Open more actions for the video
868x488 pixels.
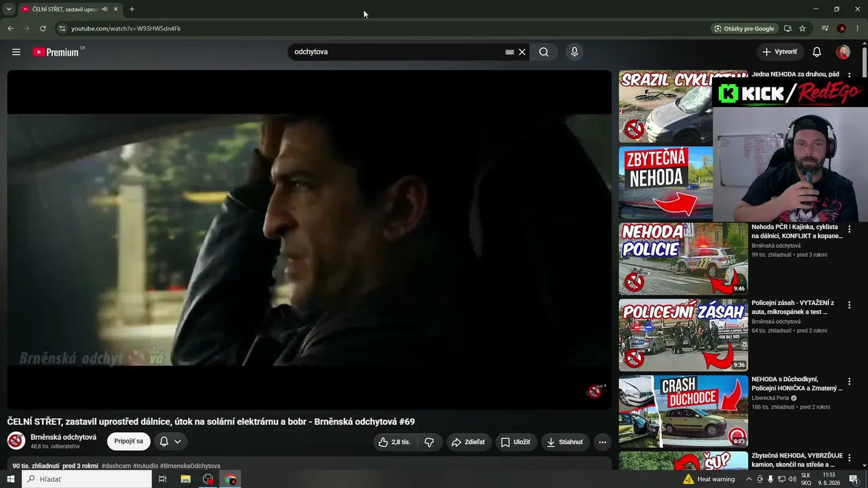click(x=602, y=442)
